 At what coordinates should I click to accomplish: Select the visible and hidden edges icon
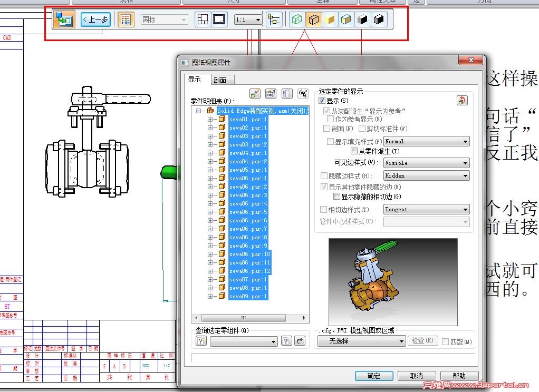point(313,19)
